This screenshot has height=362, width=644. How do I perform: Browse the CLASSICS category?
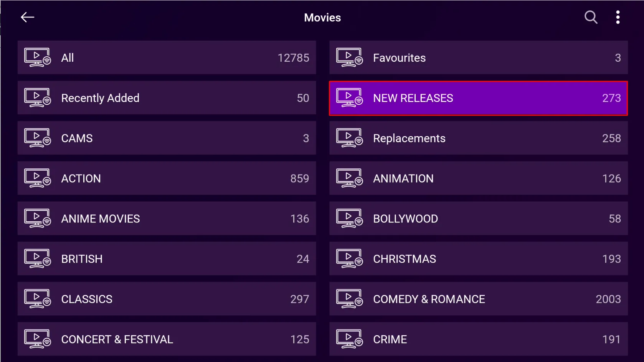[167, 299]
